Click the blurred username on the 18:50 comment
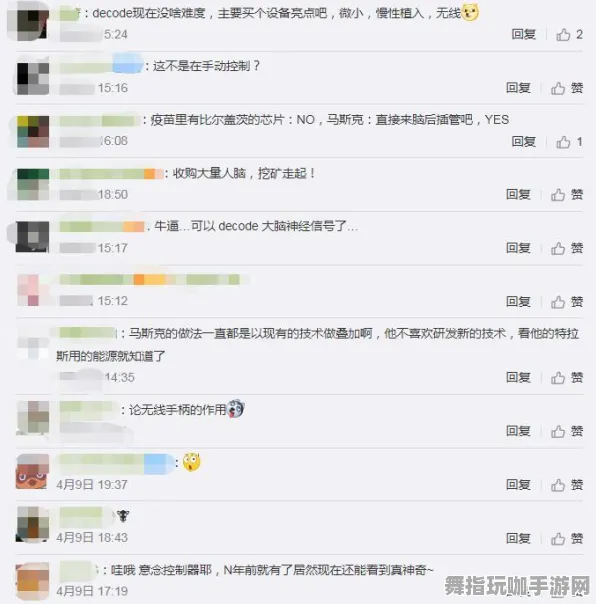The height and width of the screenshot is (604, 596). pos(111,174)
